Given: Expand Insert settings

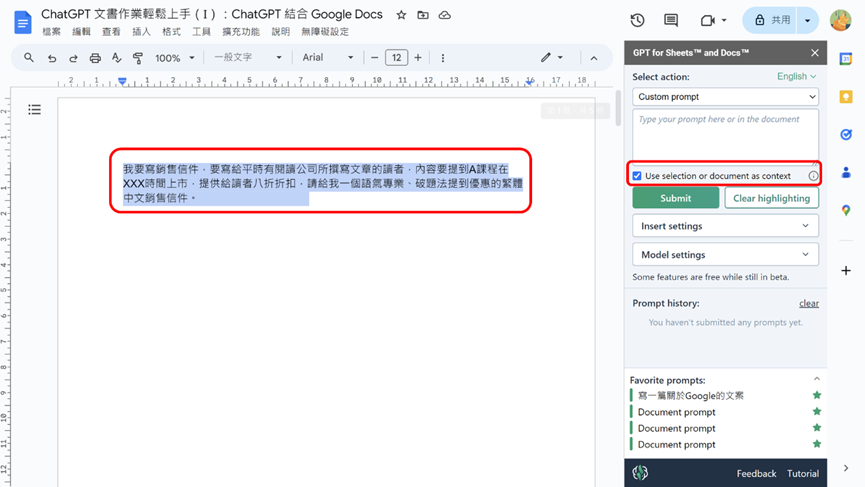Looking at the screenshot, I should click(725, 226).
